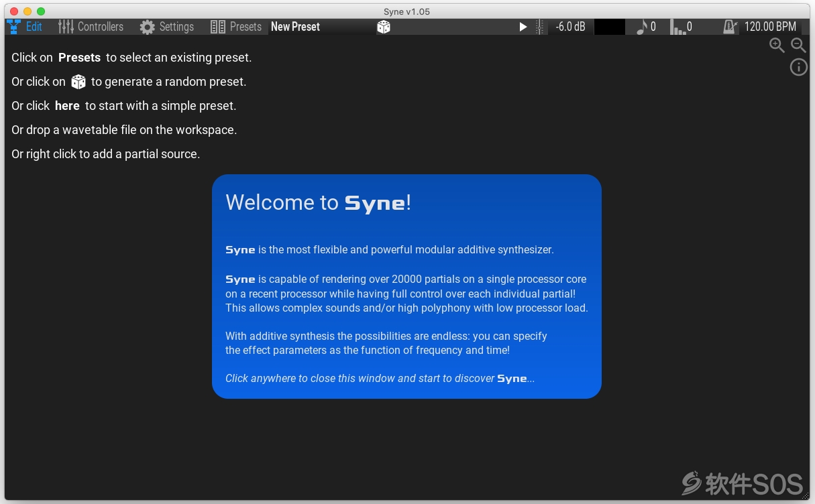Click the black waveform display box
The height and width of the screenshot is (504, 815).
[x=610, y=27]
